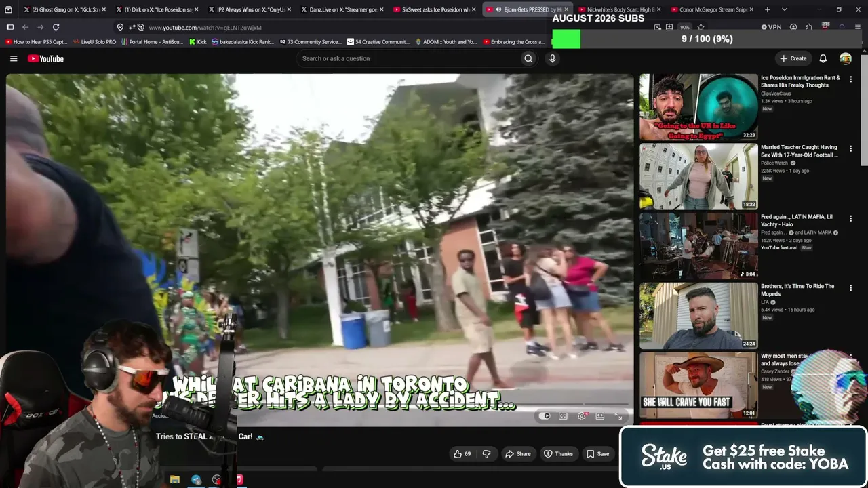Open options for the Married Teacher Caught video

click(x=850, y=148)
